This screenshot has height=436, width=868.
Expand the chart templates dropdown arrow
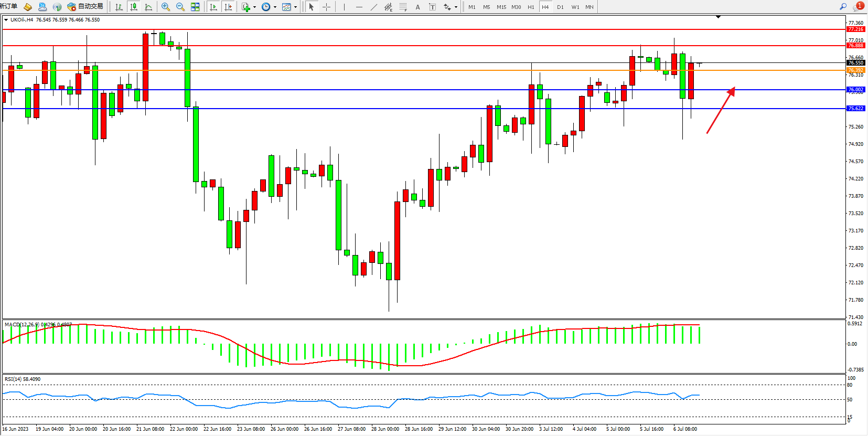pos(295,7)
